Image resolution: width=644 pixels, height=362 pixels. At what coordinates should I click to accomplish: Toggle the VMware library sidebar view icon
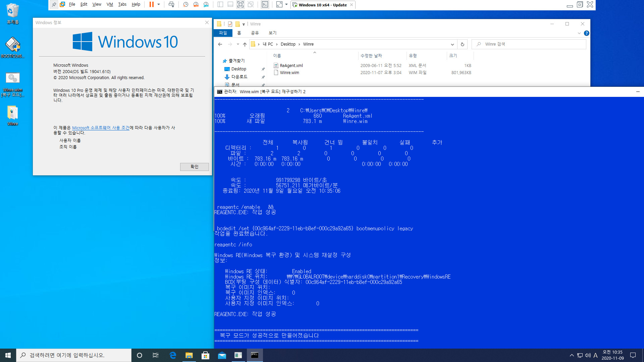(220, 4)
